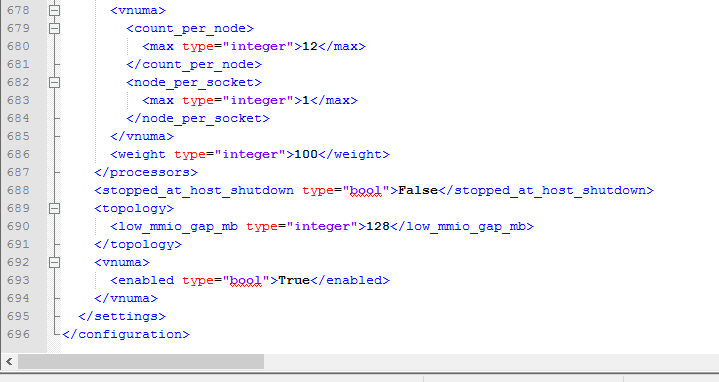Collapse the vnuma fold at line 692
This screenshot has height=382, width=719.
pos(54,262)
